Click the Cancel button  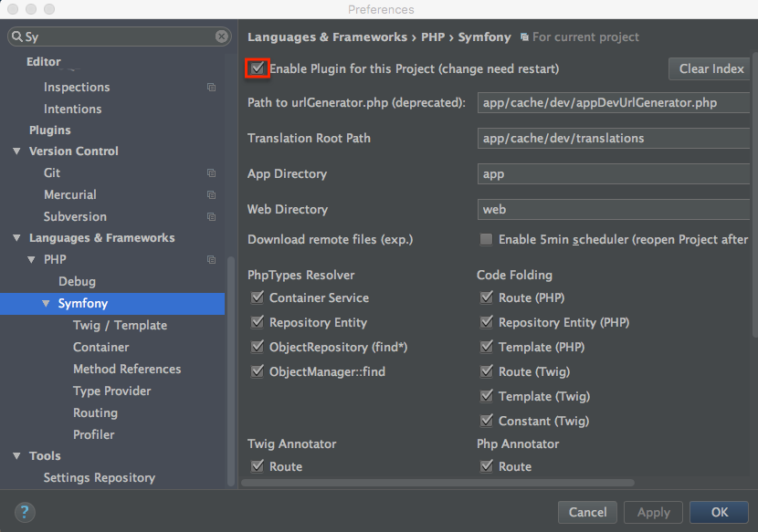[587, 512]
